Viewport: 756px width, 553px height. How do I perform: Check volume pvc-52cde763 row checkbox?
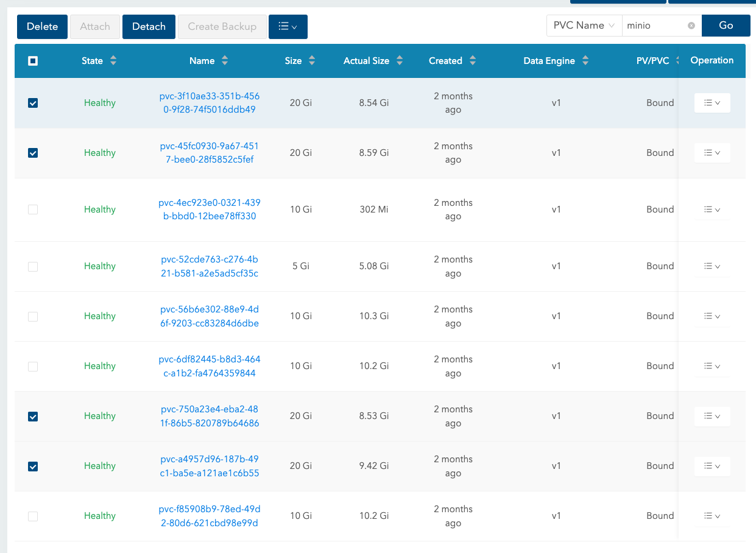[x=33, y=266]
